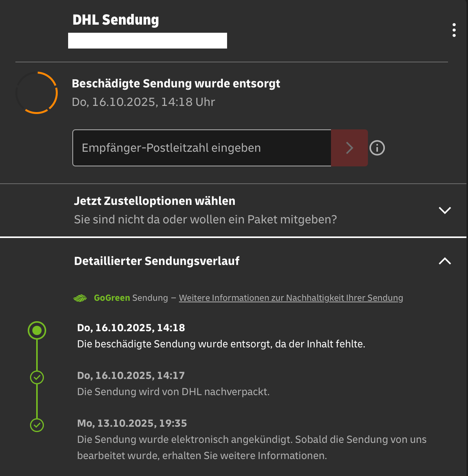Click the info icon beside postal code field

[377, 148]
